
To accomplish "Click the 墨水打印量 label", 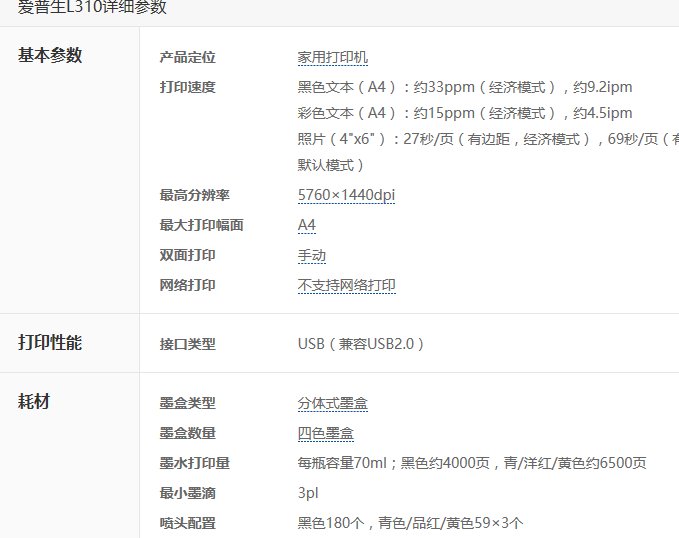I will click(x=194, y=463).
